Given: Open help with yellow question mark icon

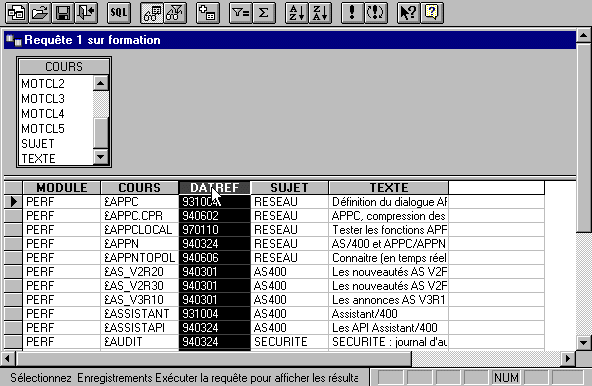Looking at the screenshot, I should 432,13.
